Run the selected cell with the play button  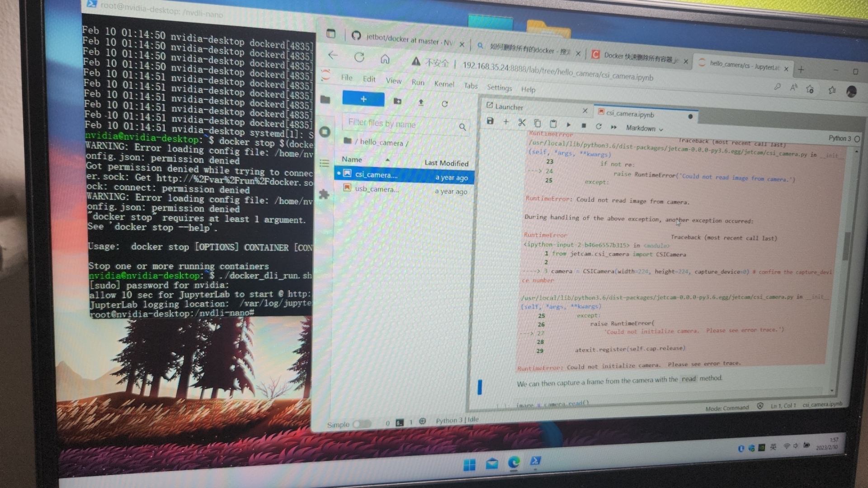pyautogui.click(x=569, y=125)
